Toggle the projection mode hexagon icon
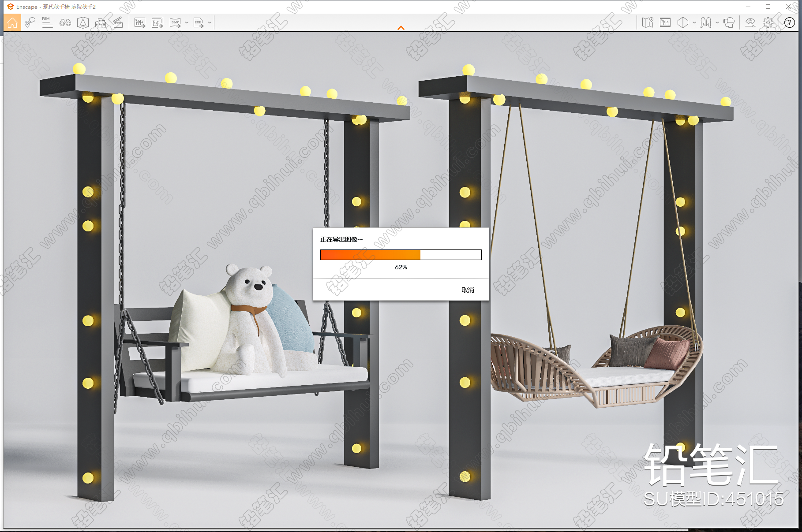Screen dimensions: 802x532 click(x=683, y=22)
